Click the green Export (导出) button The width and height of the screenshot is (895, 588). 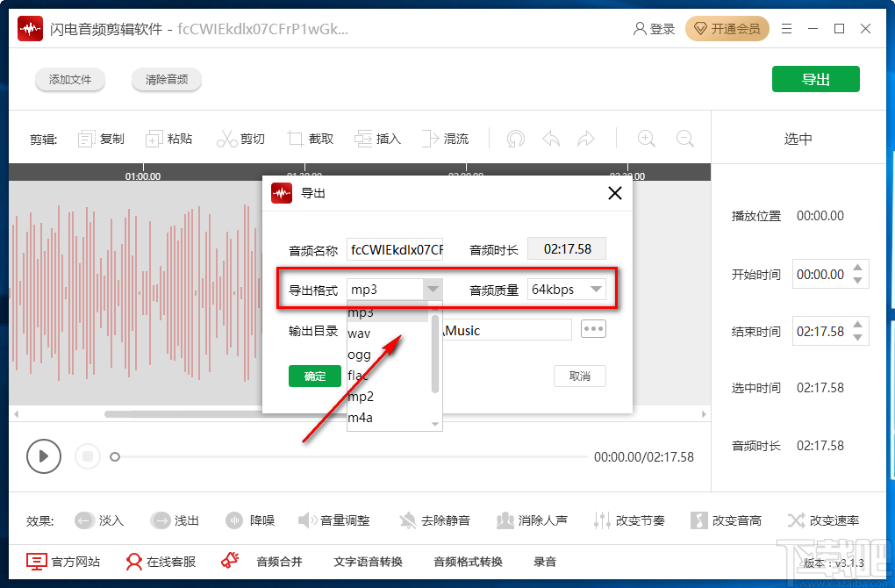tap(816, 79)
